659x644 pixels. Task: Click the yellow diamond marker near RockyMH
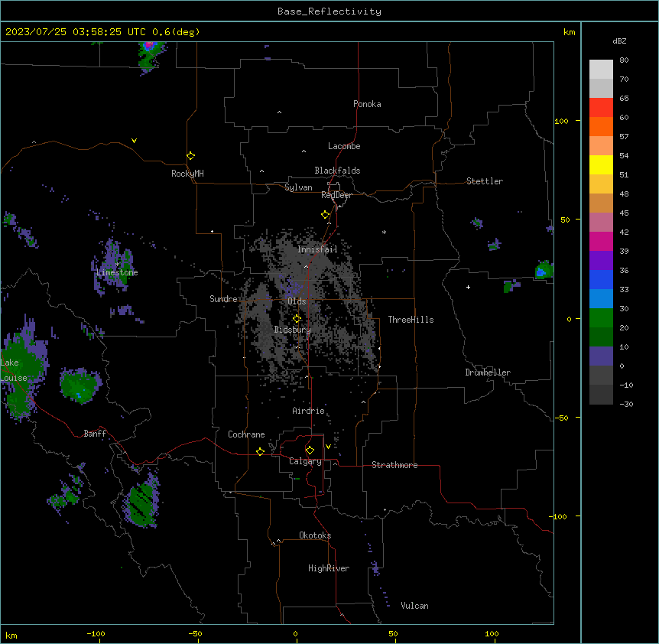pos(191,156)
